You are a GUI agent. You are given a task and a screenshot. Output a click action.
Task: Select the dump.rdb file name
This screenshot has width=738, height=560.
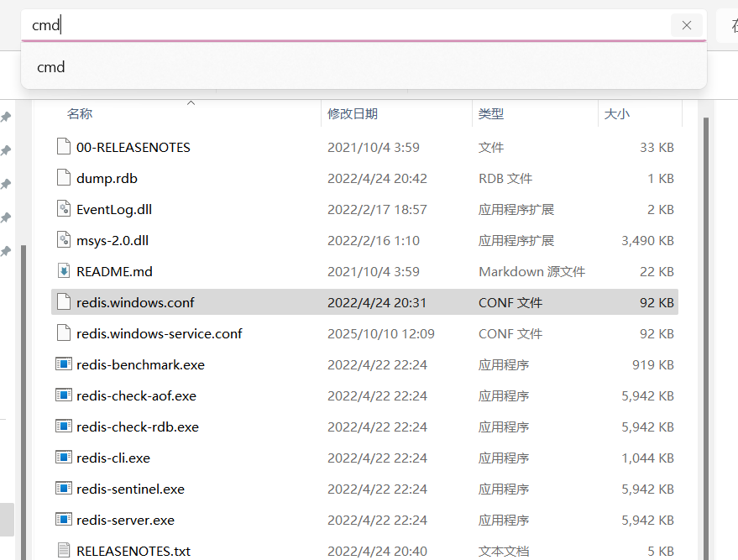[x=107, y=178]
